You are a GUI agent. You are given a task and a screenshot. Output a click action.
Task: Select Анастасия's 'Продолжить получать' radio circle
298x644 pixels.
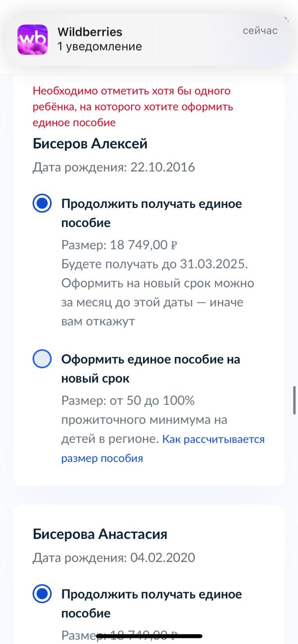point(42,594)
